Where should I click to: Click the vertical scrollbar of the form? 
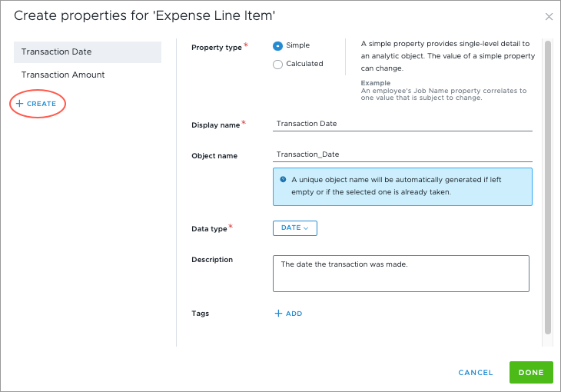click(x=547, y=188)
